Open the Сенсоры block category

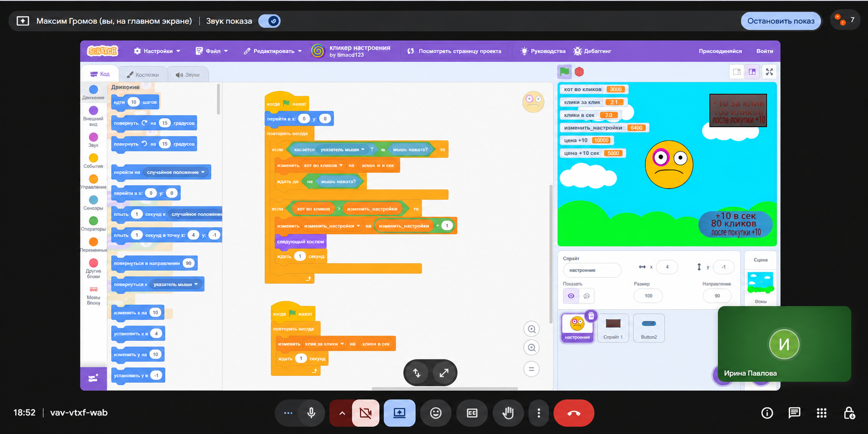pyautogui.click(x=94, y=203)
